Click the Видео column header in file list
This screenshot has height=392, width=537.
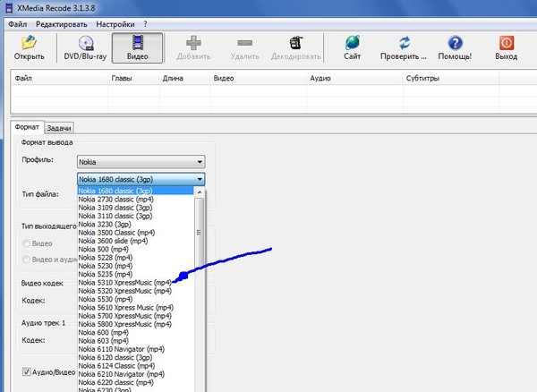point(259,78)
